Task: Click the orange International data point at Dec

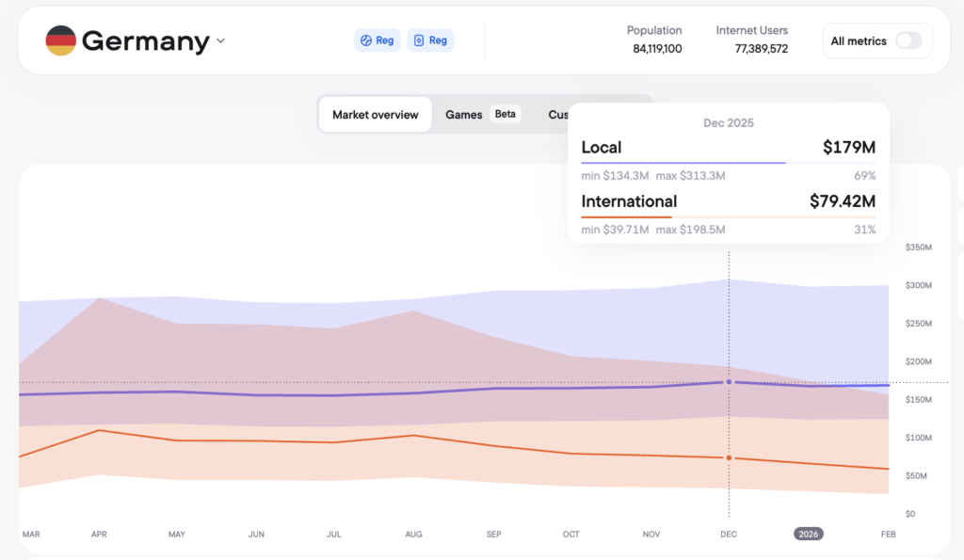Action: coord(729,458)
